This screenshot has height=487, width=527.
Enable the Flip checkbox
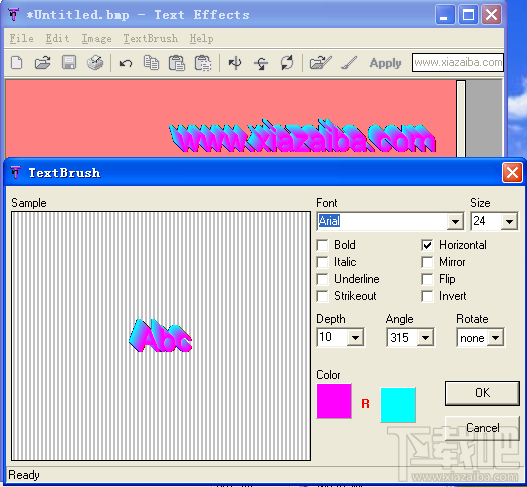tap(428, 279)
